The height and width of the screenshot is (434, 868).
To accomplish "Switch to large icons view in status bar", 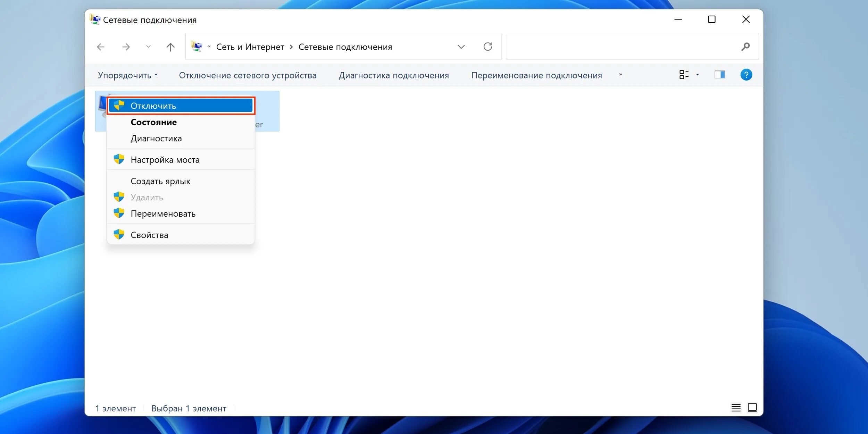I will pyautogui.click(x=752, y=408).
